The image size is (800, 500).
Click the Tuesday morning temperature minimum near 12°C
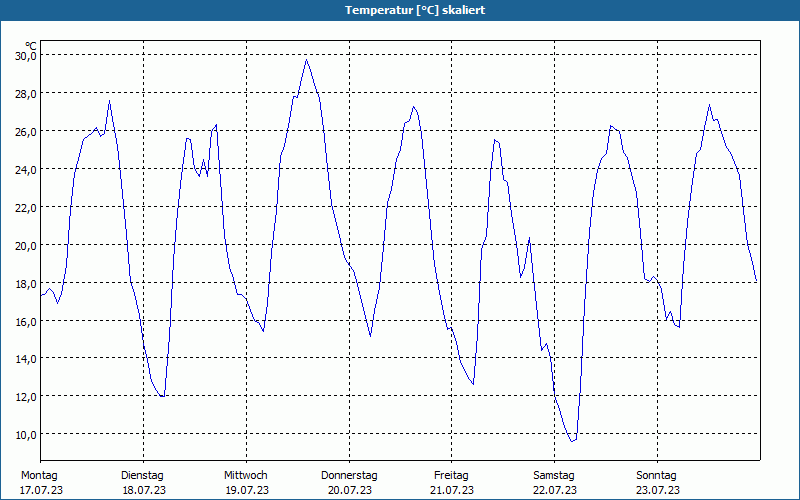tap(162, 396)
